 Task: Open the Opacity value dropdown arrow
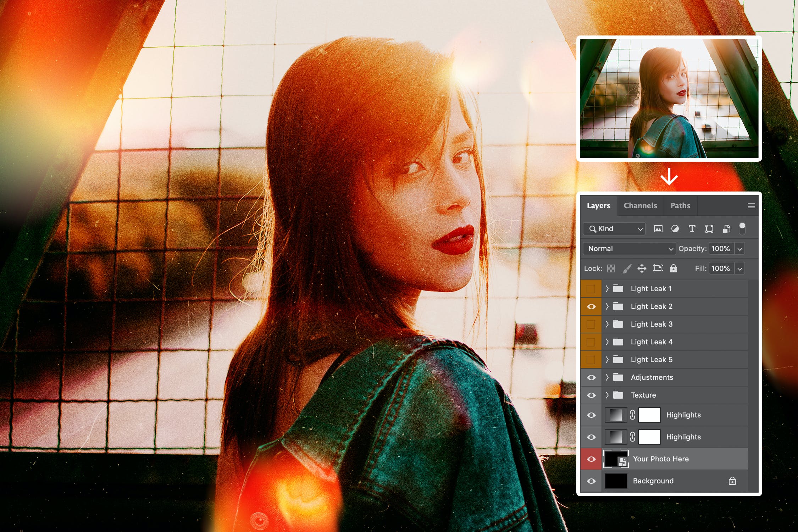[x=740, y=249]
